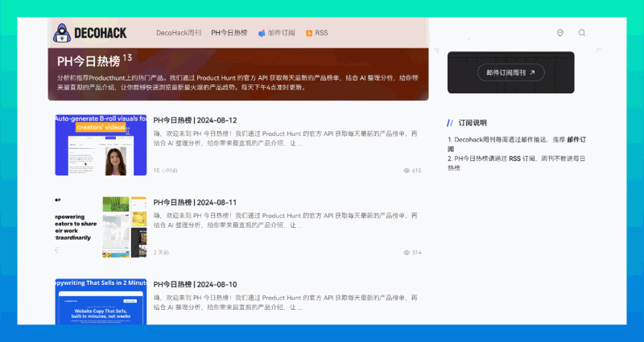Click the 2024-08-10 post excerpt text
The height and width of the screenshot is (342, 644).
286,303
